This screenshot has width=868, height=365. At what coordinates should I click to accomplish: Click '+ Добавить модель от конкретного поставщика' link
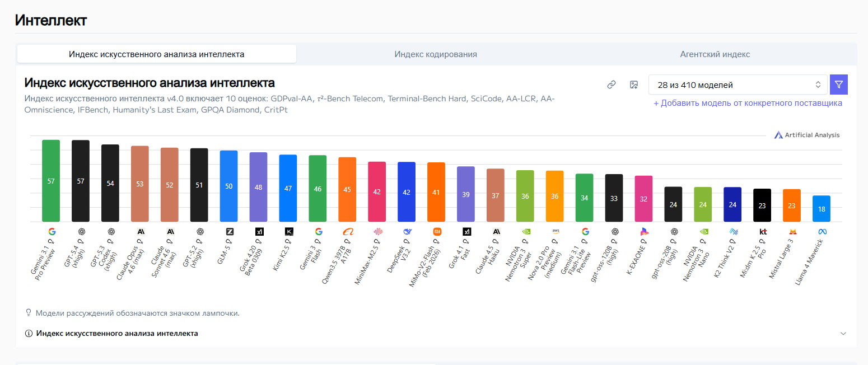point(748,103)
